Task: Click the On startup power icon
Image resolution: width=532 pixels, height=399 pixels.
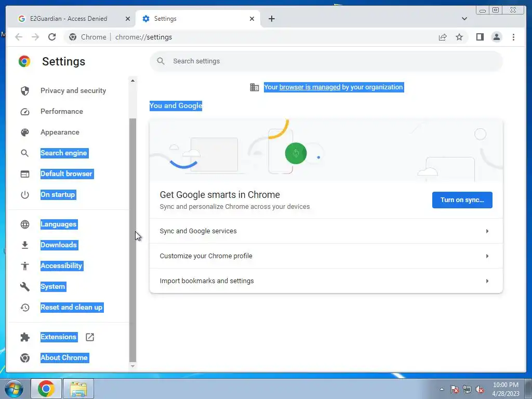Action: [25, 195]
